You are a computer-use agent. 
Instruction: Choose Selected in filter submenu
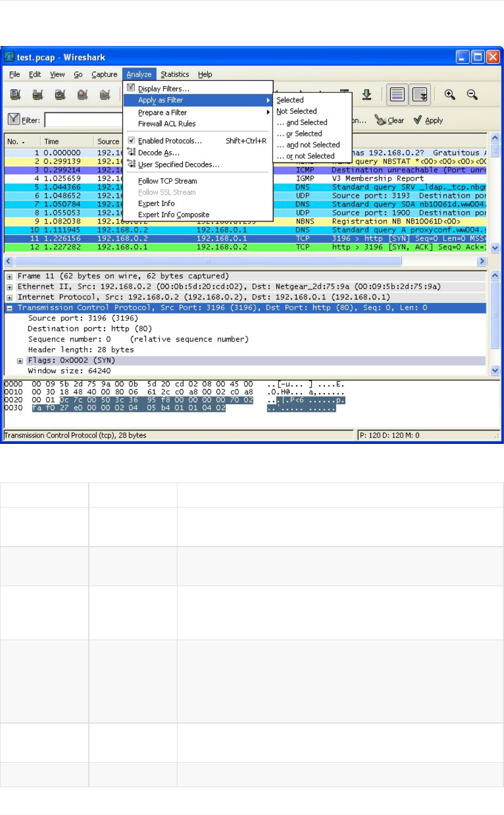coord(313,100)
